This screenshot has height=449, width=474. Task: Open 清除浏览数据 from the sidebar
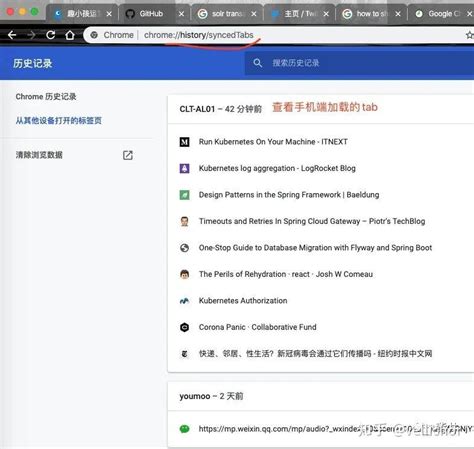(x=39, y=155)
